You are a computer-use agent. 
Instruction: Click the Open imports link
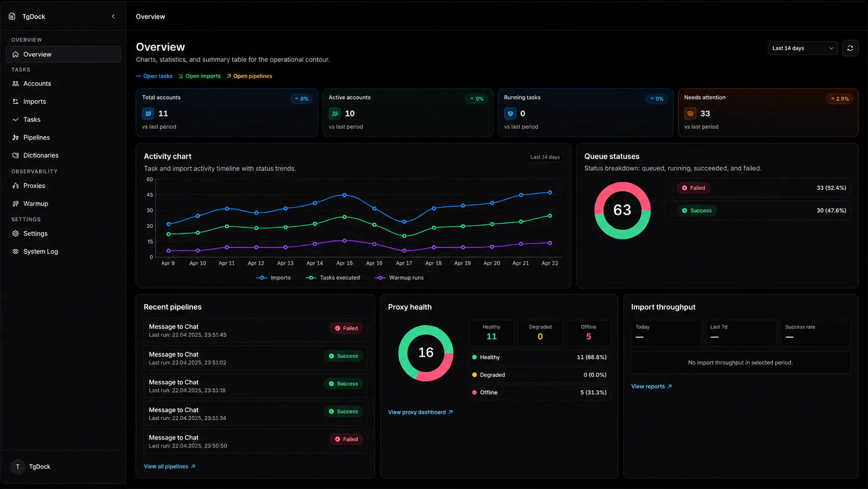[x=199, y=76]
